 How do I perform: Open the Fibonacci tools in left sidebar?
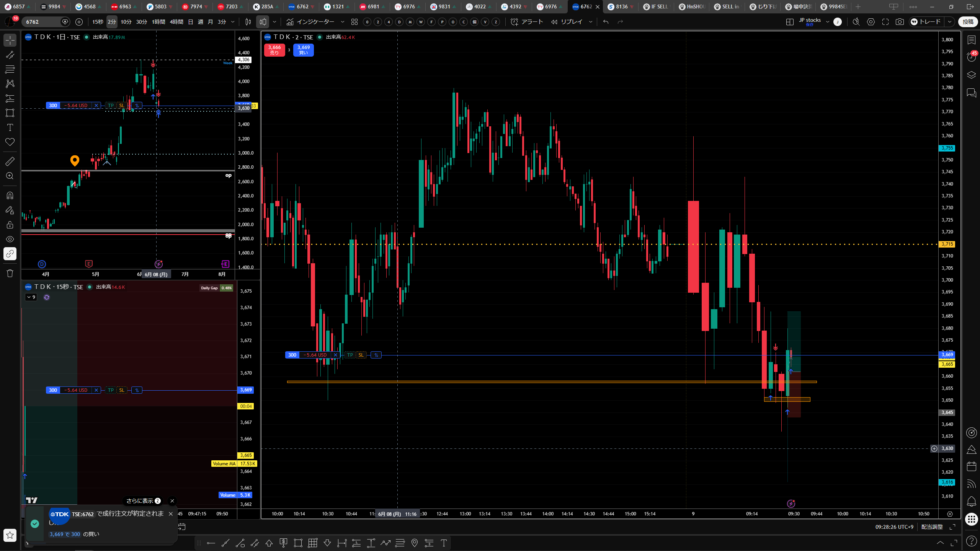[10, 69]
